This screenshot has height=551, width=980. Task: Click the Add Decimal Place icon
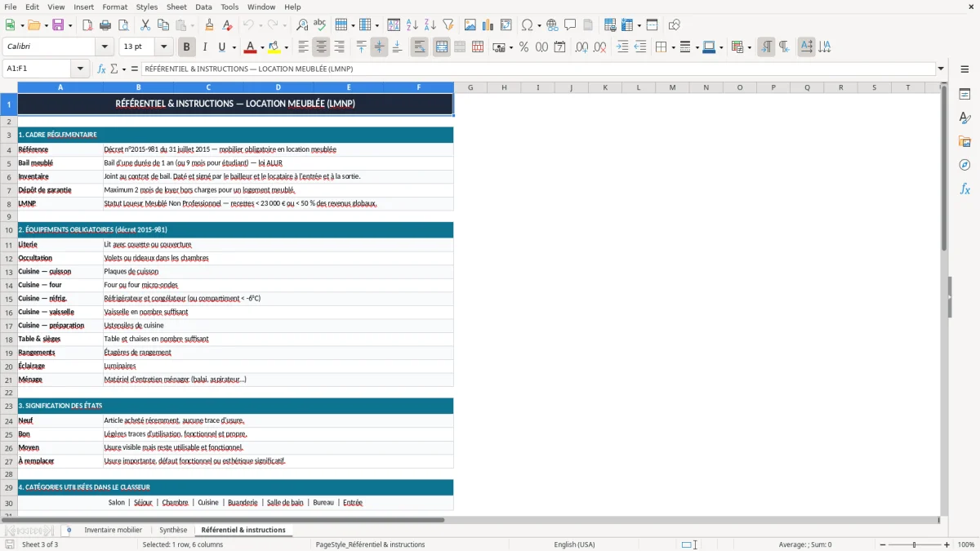point(581,47)
